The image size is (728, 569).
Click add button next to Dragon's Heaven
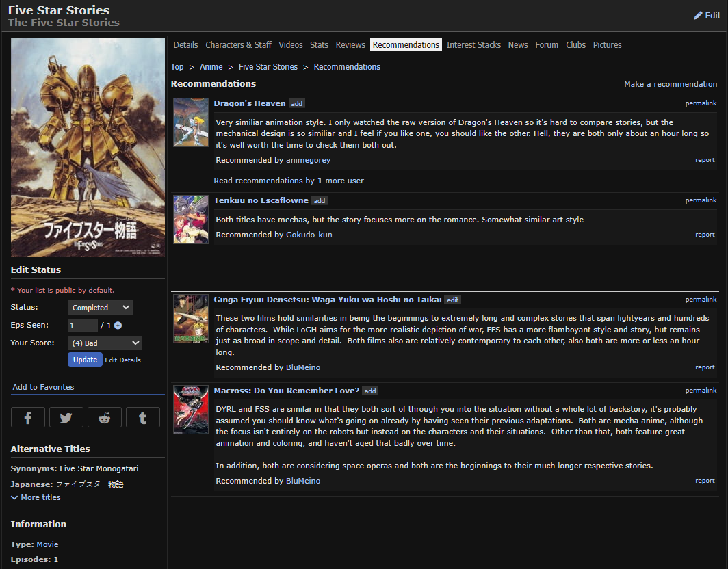[x=297, y=103]
